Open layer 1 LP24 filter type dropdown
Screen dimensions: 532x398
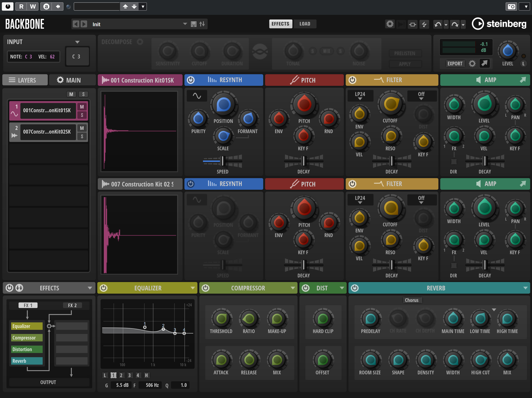pos(360,96)
